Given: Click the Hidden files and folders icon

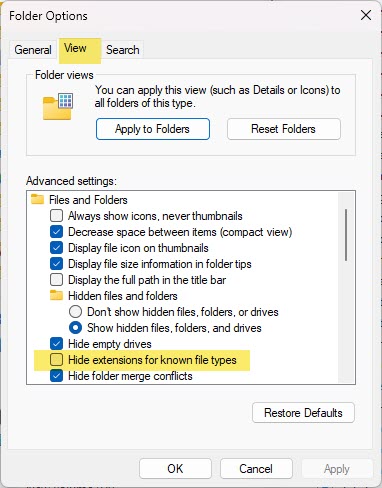Looking at the screenshot, I should [x=56, y=295].
